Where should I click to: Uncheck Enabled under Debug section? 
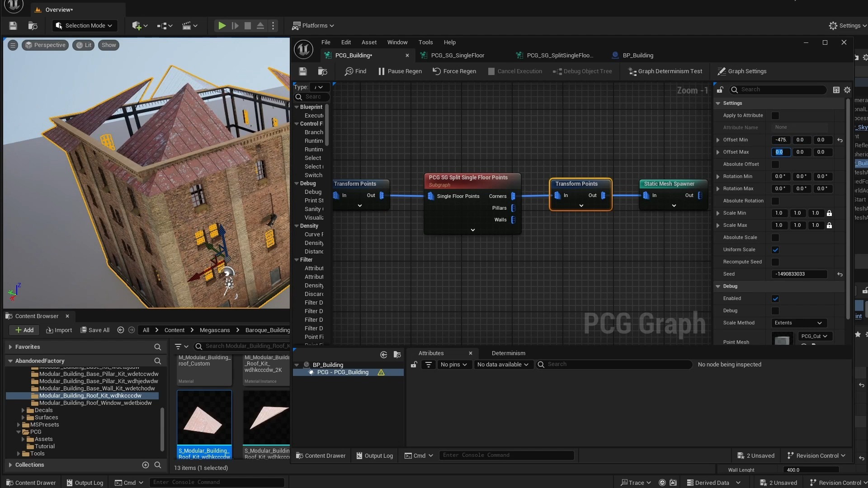pos(775,299)
